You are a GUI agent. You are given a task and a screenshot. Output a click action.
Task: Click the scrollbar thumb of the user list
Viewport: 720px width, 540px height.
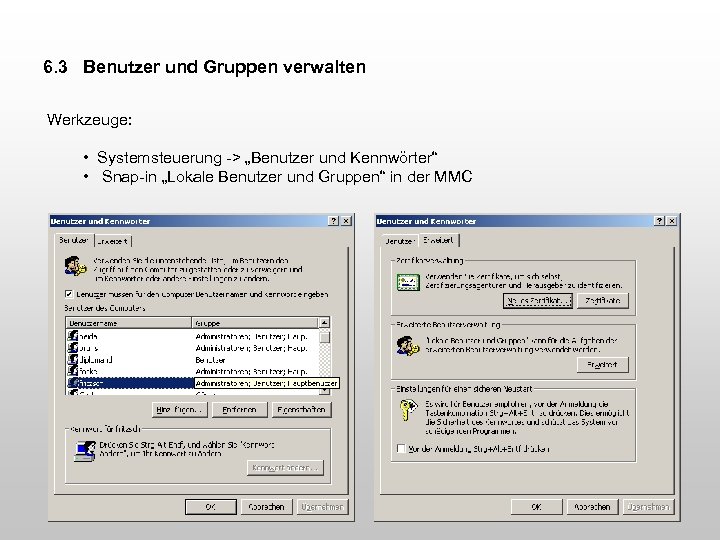pyautogui.click(x=324, y=337)
